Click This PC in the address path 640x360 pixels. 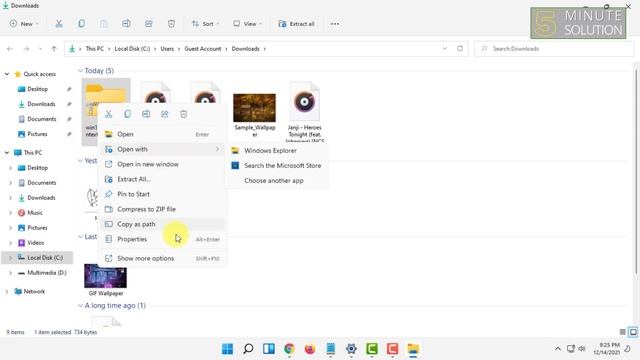coord(95,49)
